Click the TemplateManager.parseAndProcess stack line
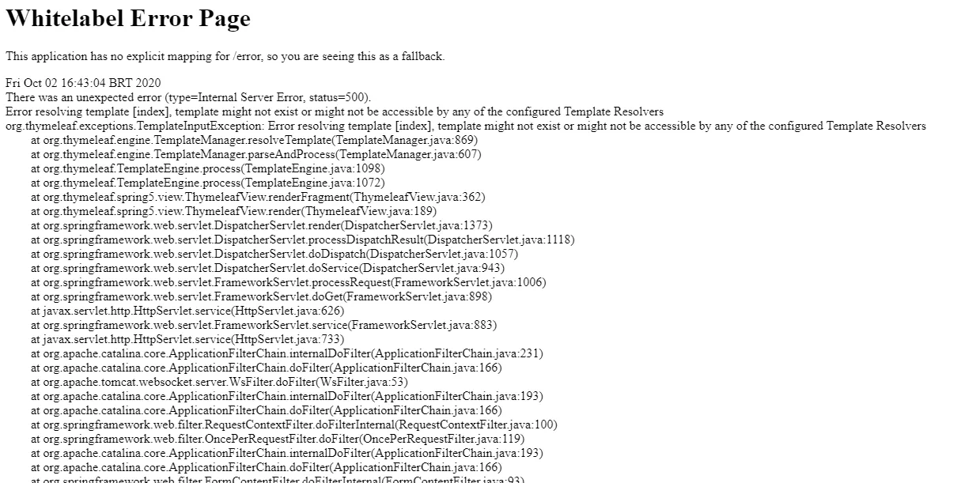Viewport: 980px width, 483px height. [x=255, y=154]
